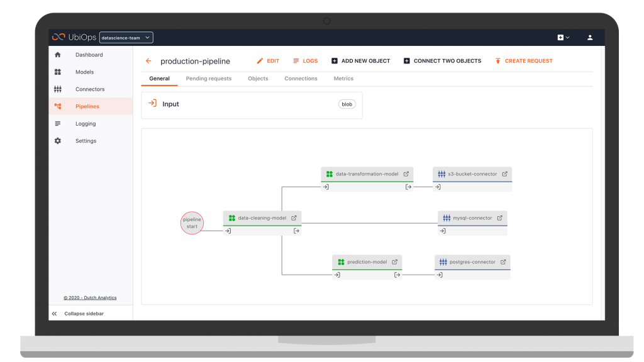Click the Edit button
This screenshot has width=644, height=362.
pos(268,61)
